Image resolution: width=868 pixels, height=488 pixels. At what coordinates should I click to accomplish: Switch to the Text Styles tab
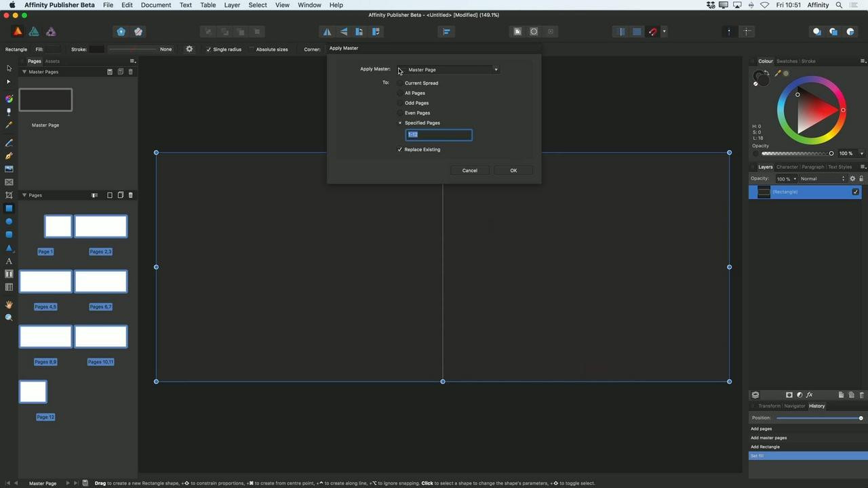point(840,167)
